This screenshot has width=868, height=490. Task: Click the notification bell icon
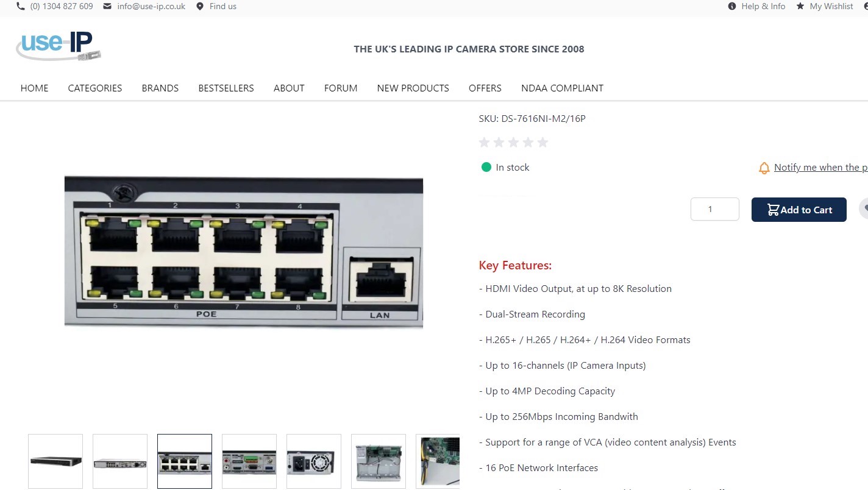764,168
